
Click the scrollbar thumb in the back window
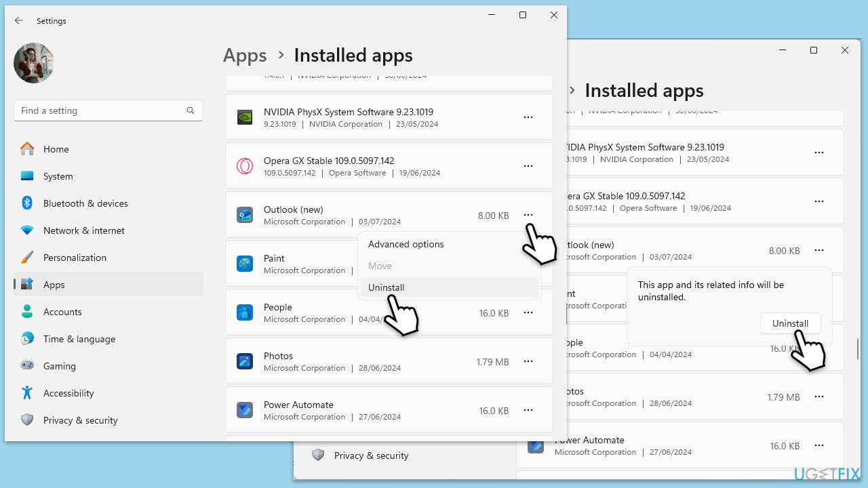click(858, 348)
